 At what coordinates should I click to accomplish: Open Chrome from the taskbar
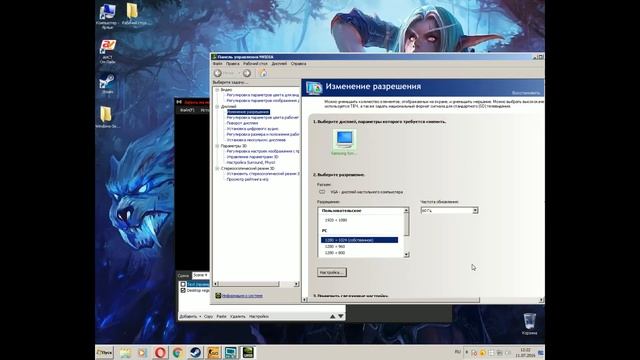(178, 352)
